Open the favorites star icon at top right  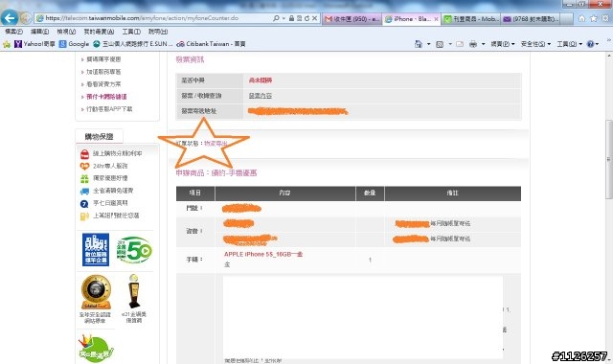click(594, 18)
